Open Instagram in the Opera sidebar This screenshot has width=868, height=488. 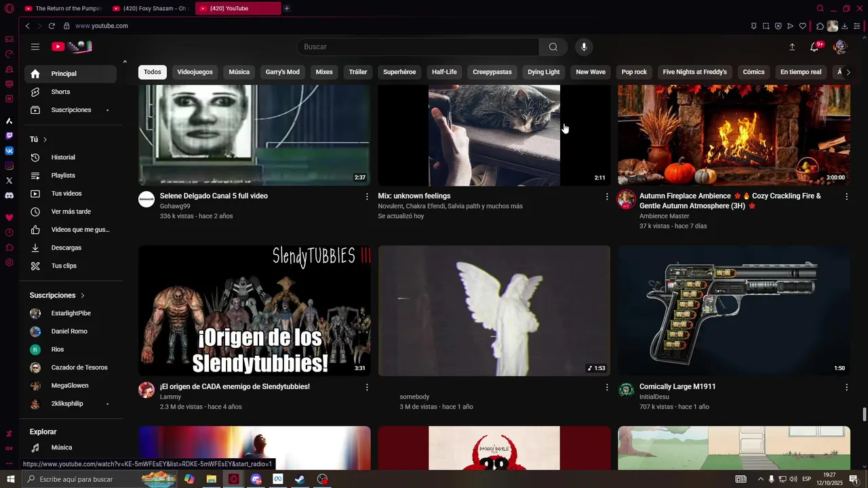click(x=9, y=165)
